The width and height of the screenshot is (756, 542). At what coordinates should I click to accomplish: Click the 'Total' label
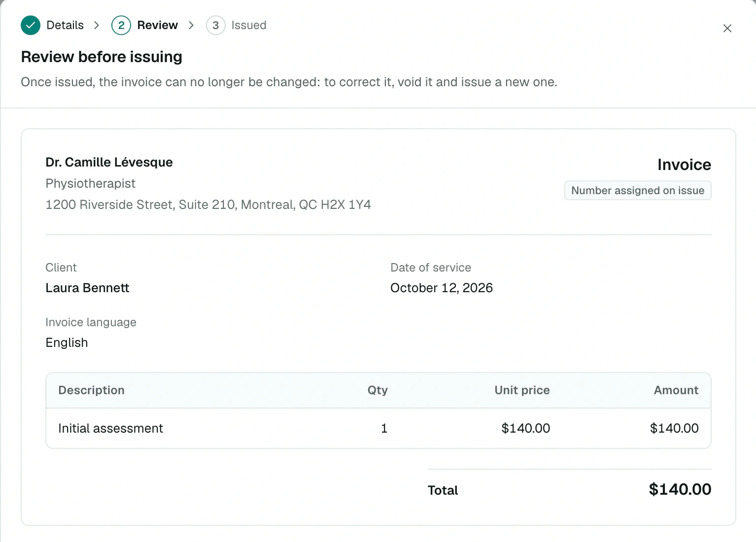443,491
